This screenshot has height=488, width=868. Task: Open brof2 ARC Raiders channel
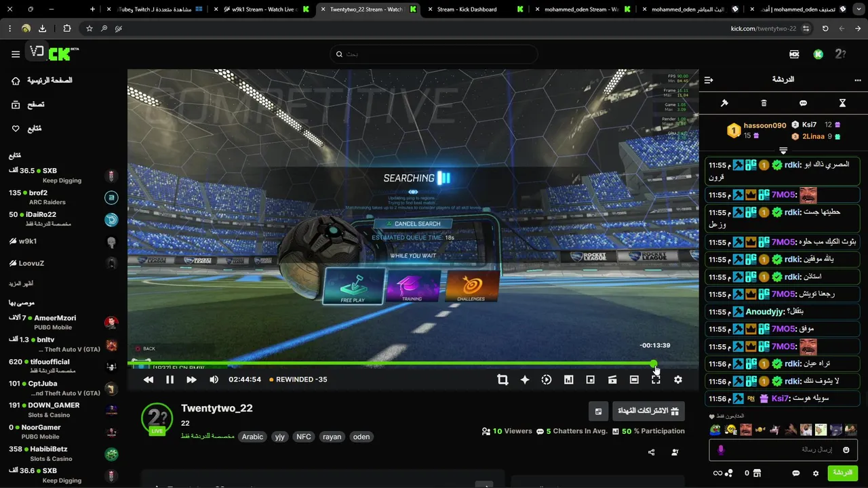click(64, 197)
